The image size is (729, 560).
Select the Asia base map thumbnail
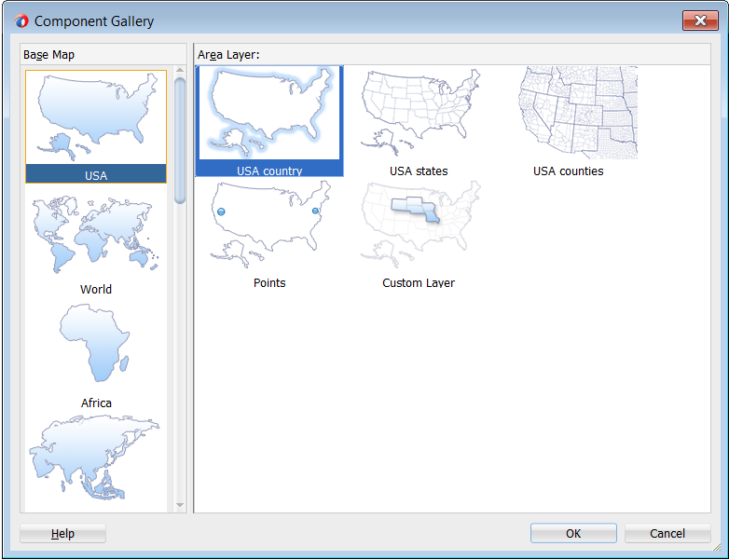point(96,459)
